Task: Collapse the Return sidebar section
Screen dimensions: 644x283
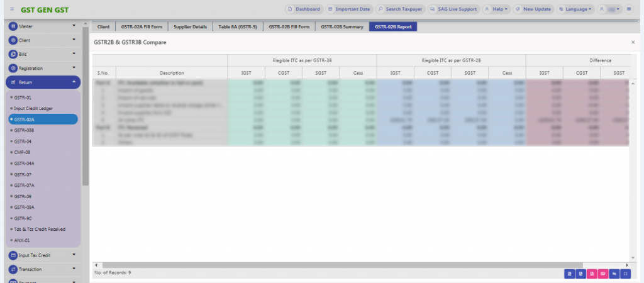Action: pos(74,82)
